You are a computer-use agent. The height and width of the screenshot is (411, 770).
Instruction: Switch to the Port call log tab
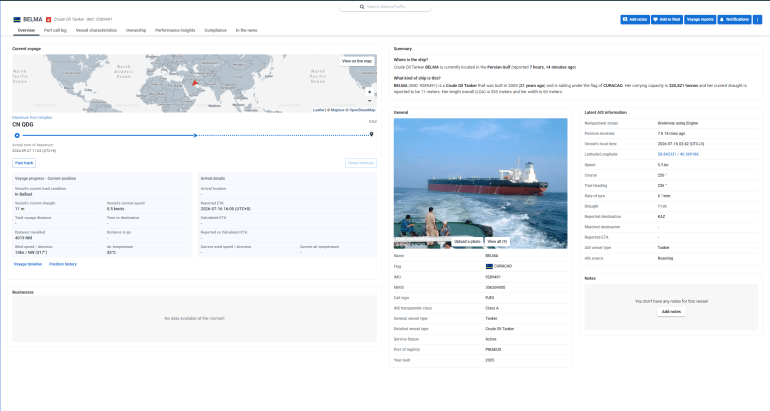55,30
